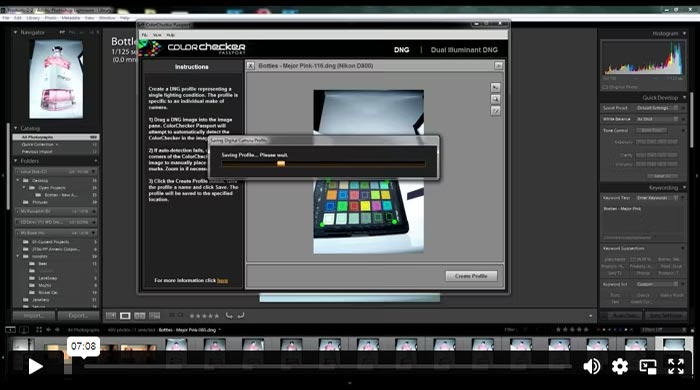Switch to Compare view icon
The width and height of the screenshot is (700, 390).
140,316
